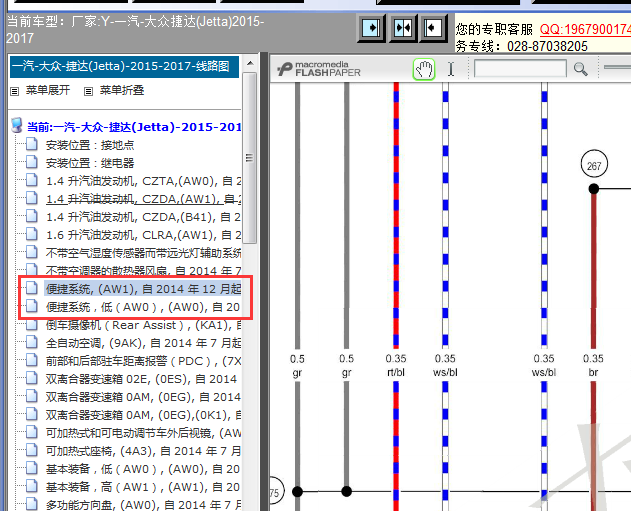Screen dimensions: 631x511
Task: Click the blue header 一汽-大众-捷达(Jetta)-2015-2017-线路图
Action: click(x=124, y=66)
